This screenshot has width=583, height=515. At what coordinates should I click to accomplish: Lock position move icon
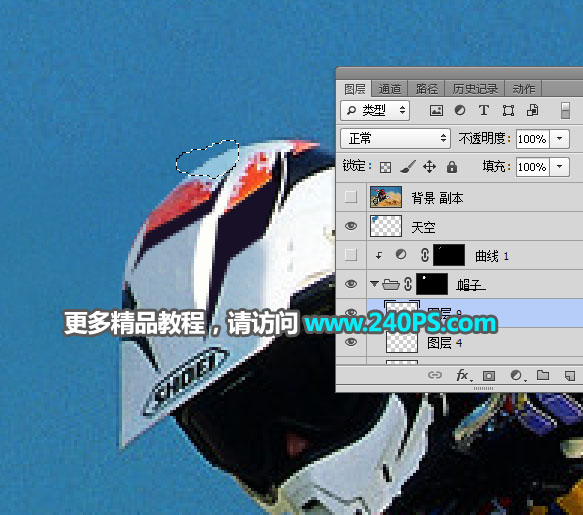(x=429, y=167)
